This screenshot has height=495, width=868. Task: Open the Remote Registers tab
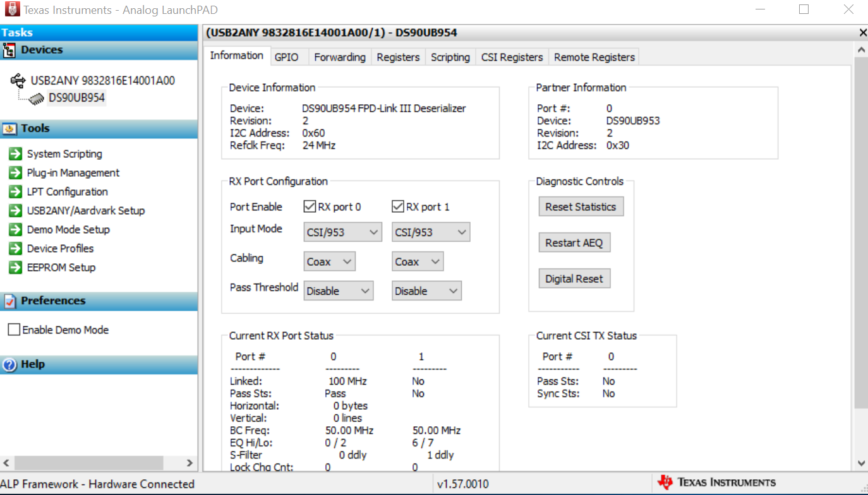tap(594, 57)
